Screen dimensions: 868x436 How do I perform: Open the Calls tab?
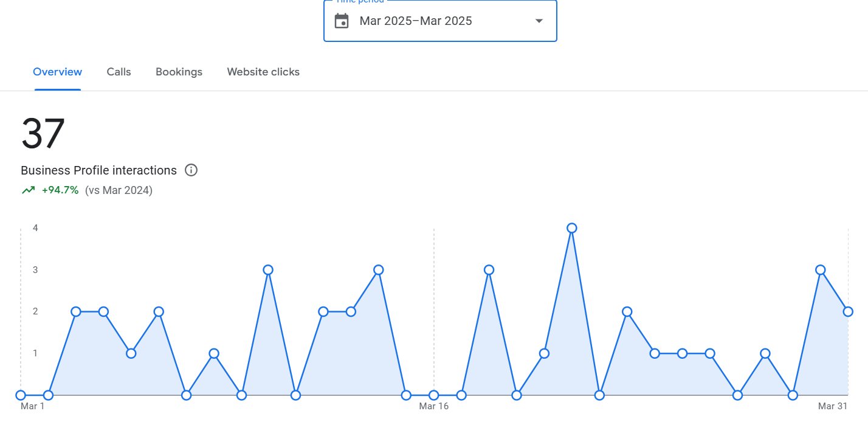(x=119, y=72)
